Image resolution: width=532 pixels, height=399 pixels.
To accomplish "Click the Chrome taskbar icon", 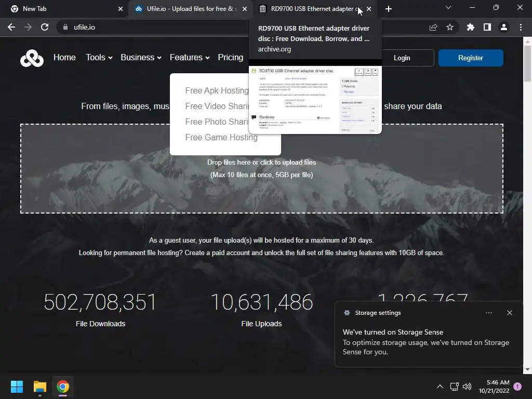I will pos(63,387).
